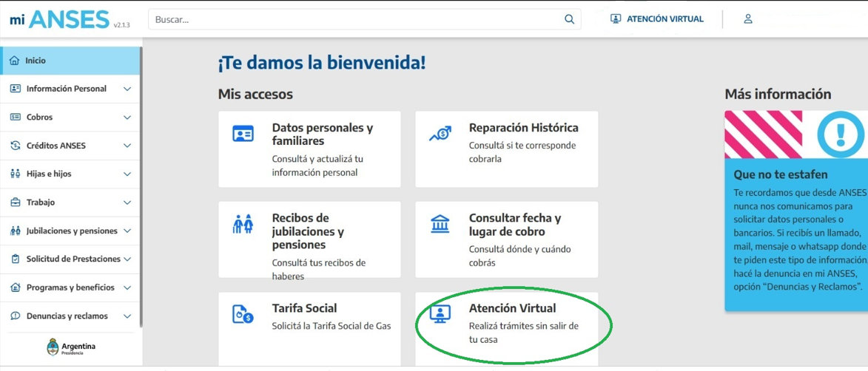Image resolution: width=868 pixels, height=371 pixels.
Task: Click the Denuncias y reclamos speech icon
Action: [x=16, y=316]
